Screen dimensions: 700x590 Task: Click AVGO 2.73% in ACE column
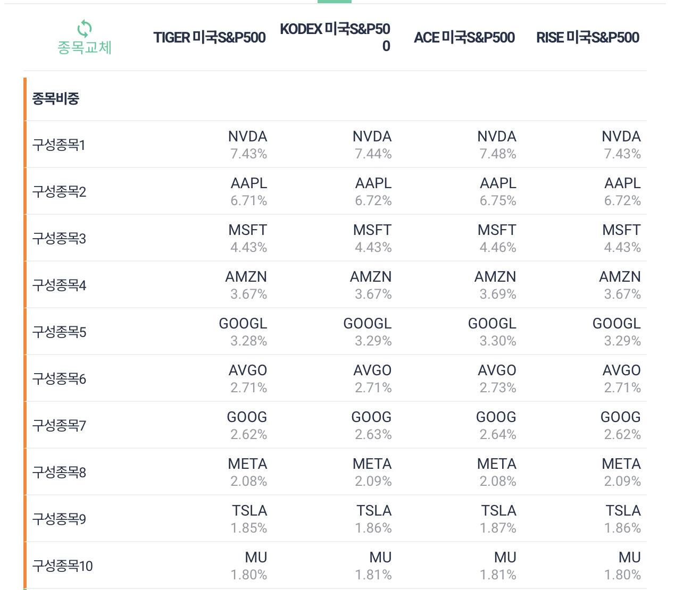click(x=497, y=378)
